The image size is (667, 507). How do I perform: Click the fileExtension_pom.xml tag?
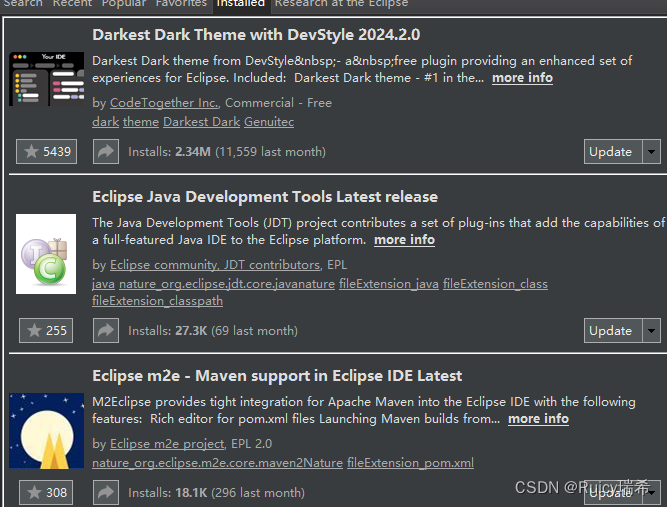pos(410,463)
